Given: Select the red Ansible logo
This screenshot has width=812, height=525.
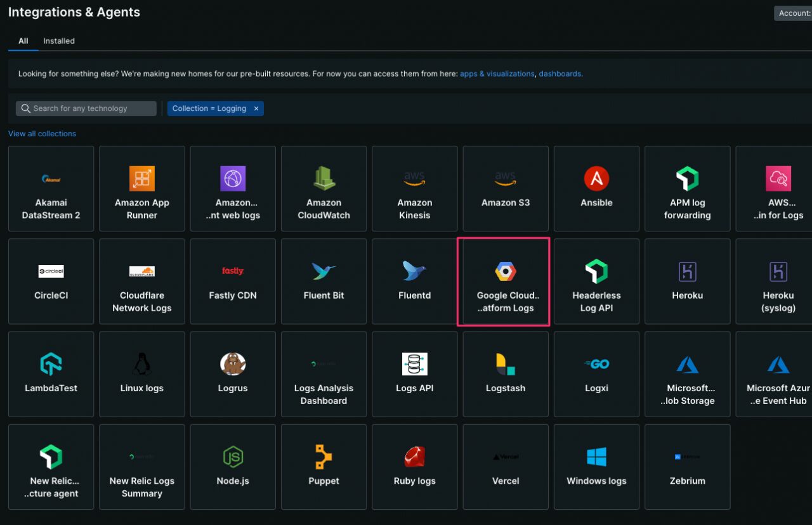Looking at the screenshot, I should pyautogui.click(x=596, y=179).
